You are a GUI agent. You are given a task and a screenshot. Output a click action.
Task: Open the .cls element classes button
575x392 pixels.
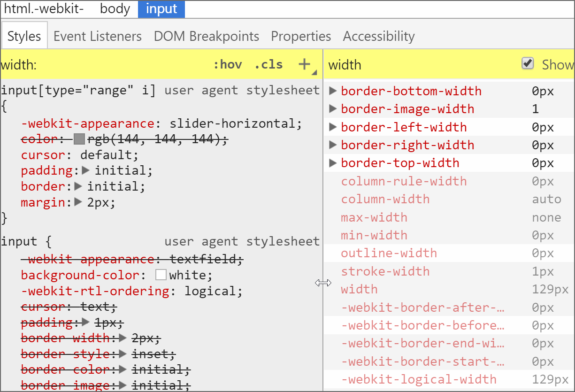click(x=268, y=64)
